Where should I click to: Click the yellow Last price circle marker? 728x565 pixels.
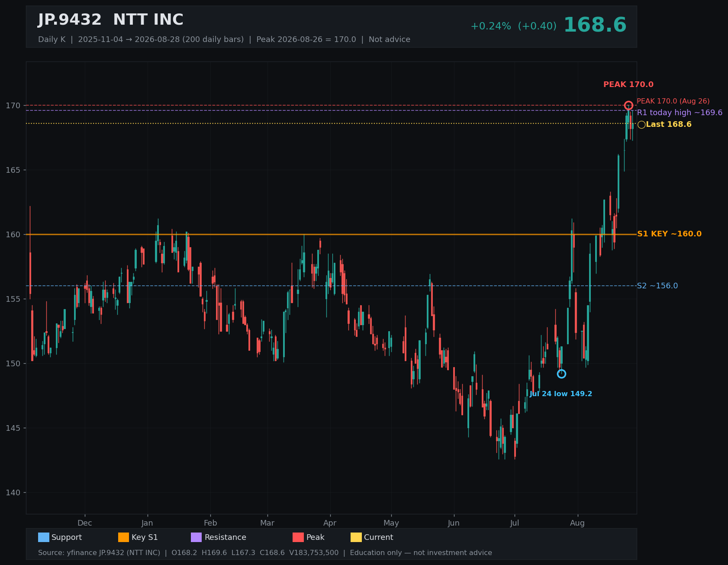641,125
